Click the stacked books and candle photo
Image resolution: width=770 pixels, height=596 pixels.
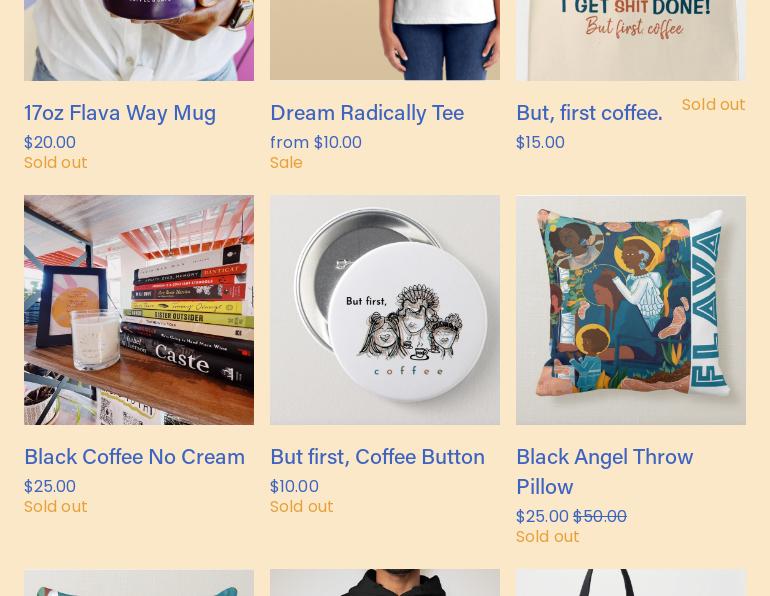coord(139,310)
